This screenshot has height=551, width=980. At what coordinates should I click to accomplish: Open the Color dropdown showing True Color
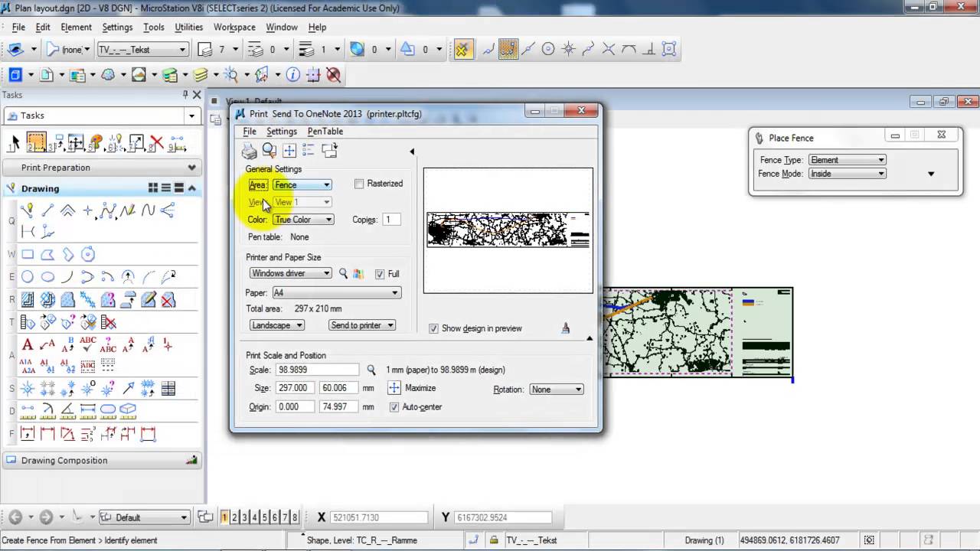point(303,220)
